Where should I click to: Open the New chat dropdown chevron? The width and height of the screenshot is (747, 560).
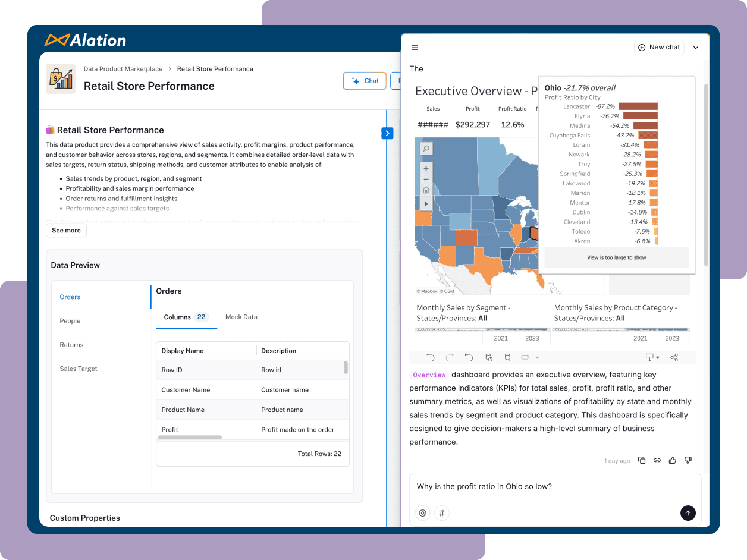695,47
